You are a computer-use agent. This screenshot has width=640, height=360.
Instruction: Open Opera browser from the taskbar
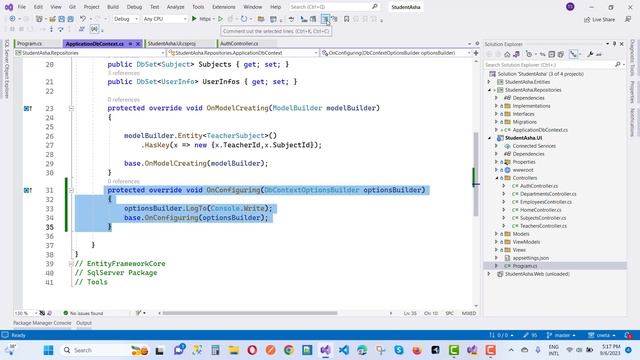(x=252, y=350)
